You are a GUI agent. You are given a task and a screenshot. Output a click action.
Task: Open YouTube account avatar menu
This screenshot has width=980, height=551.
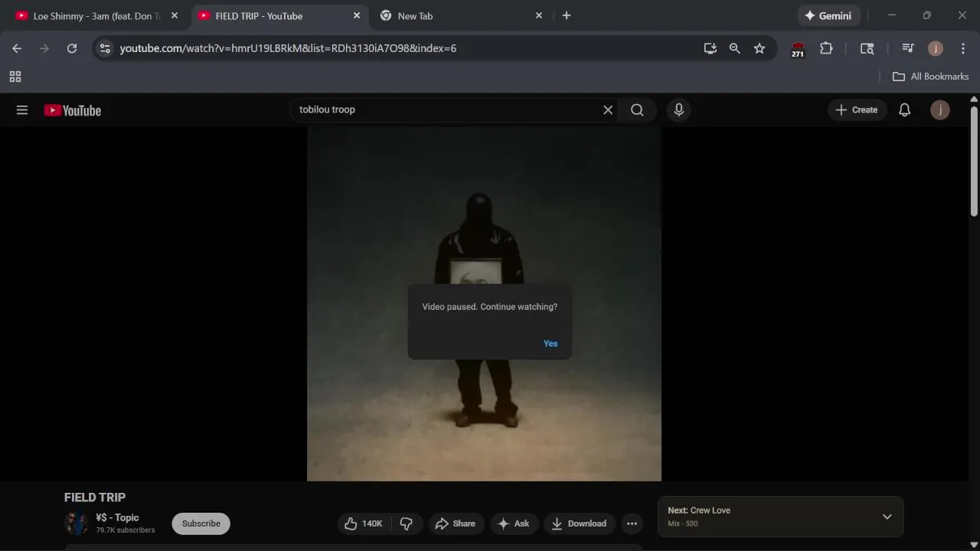click(x=940, y=110)
